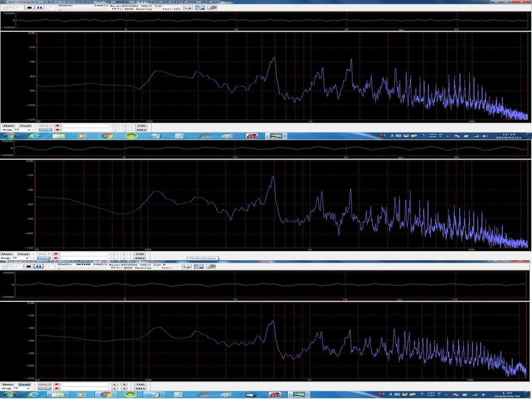The height and width of the screenshot is (399, 532).
Task: Click the RMS button in the bottom window
Action: pyautogui.click(x=140, y=389)
